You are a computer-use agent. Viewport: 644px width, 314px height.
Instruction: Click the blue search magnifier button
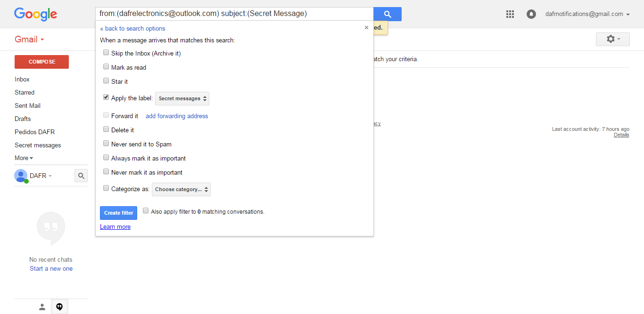pyautogui.click(x=388, y=14)
